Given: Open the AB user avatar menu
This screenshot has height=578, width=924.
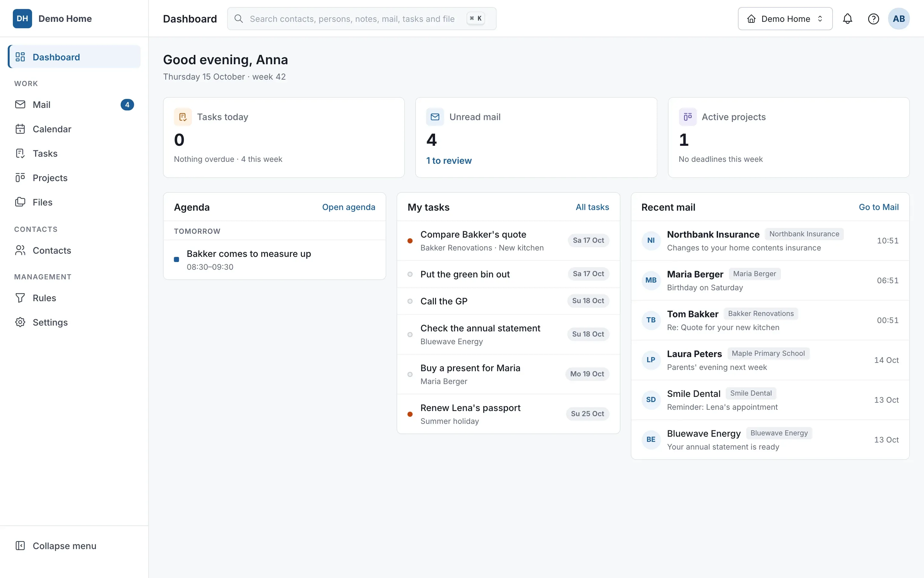Looking at the screenshot, I should point(898,19).
